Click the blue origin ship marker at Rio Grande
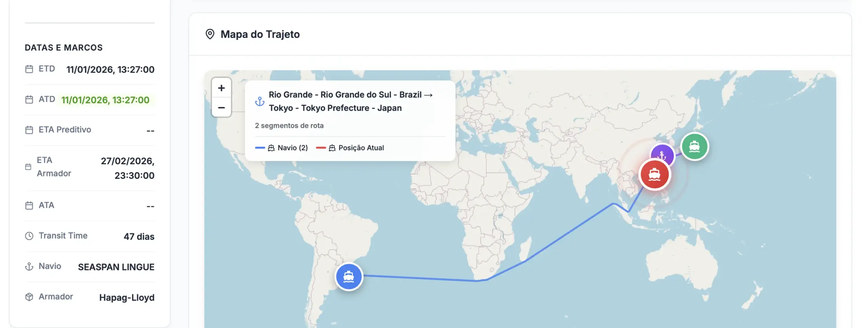The image size is (868, 328). [349, 277]
